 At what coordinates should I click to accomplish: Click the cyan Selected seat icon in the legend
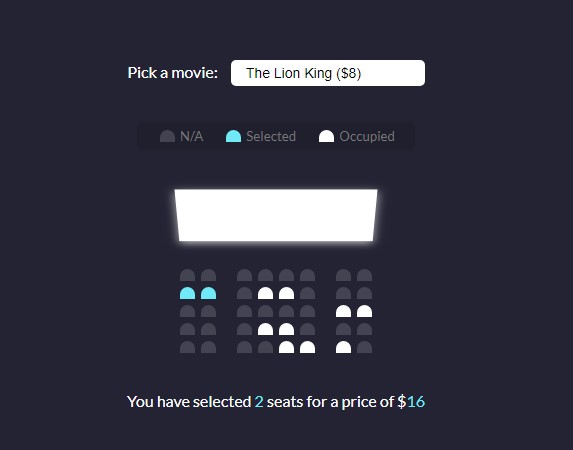coord(234,136)
